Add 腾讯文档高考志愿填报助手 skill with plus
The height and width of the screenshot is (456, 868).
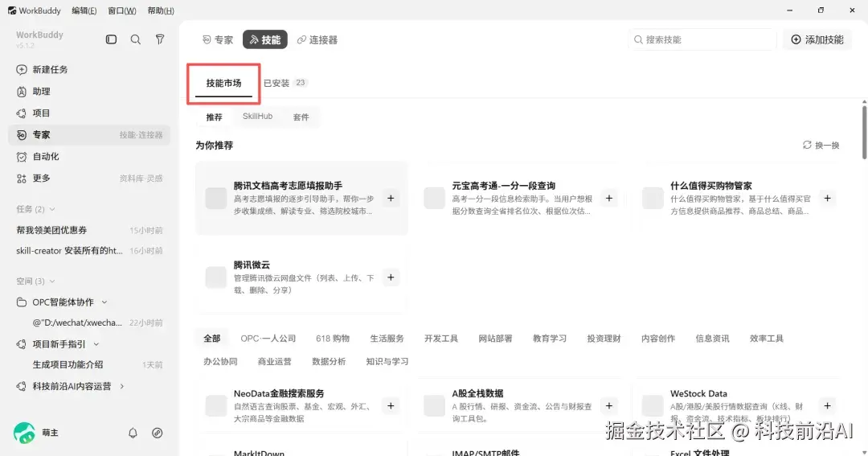pos(391,199)
